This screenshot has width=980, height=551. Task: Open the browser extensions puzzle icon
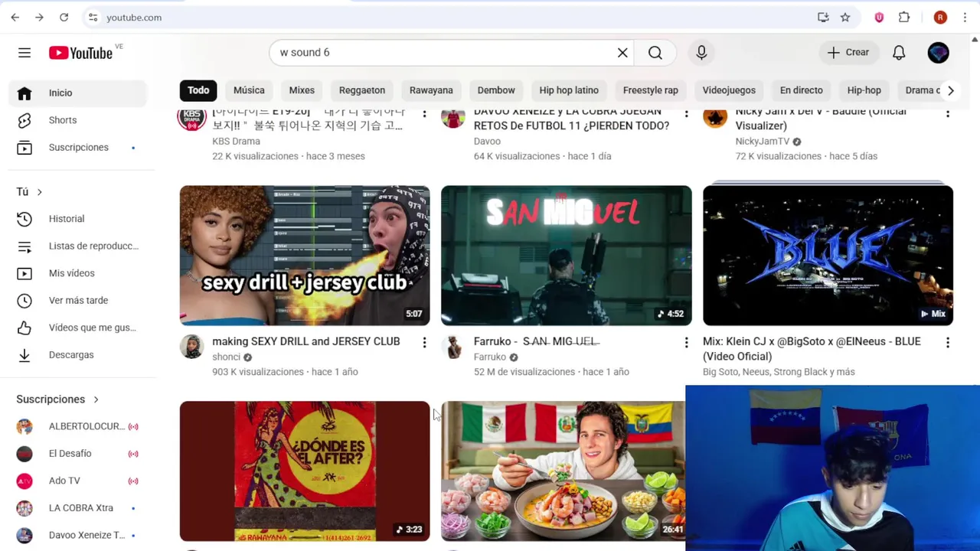pos(904,17)
